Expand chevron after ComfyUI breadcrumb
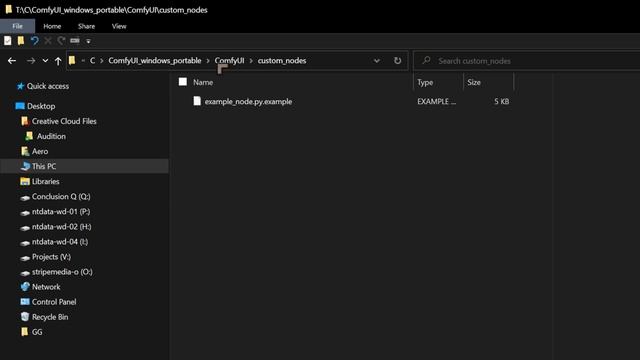Viewport: 640px width, 360px height. [251, 61]
